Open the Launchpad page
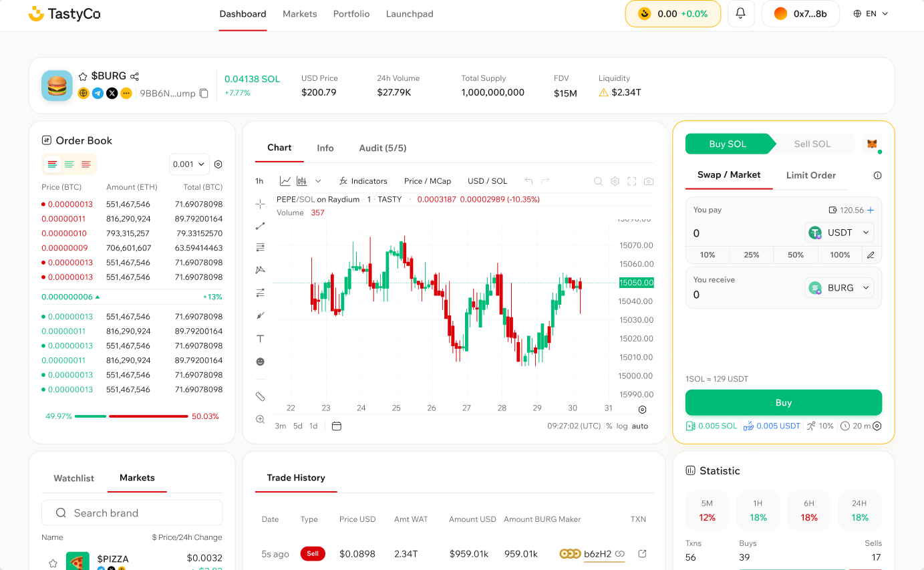This screenshot has height=570, width=924. pos(410,14)
